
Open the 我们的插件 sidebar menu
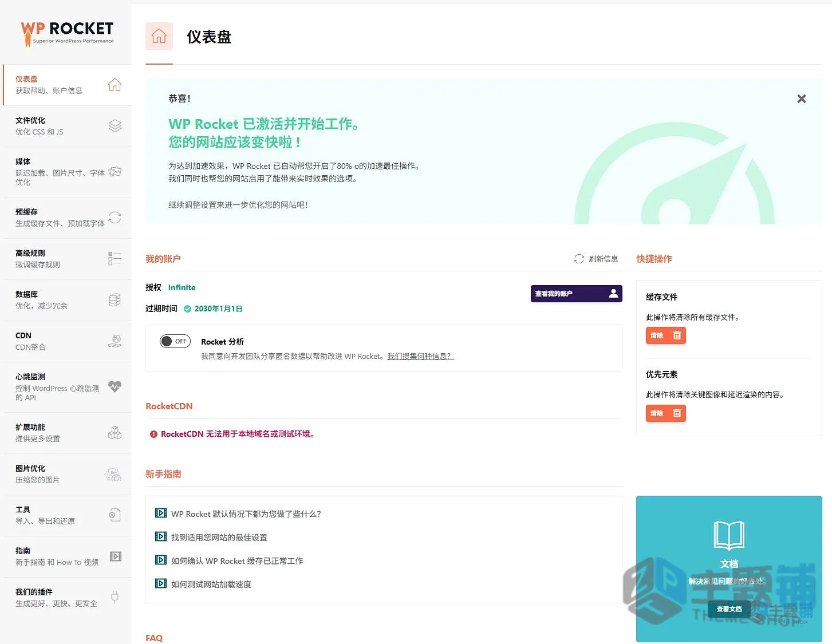pyautogui.click(x=68, y=598)
